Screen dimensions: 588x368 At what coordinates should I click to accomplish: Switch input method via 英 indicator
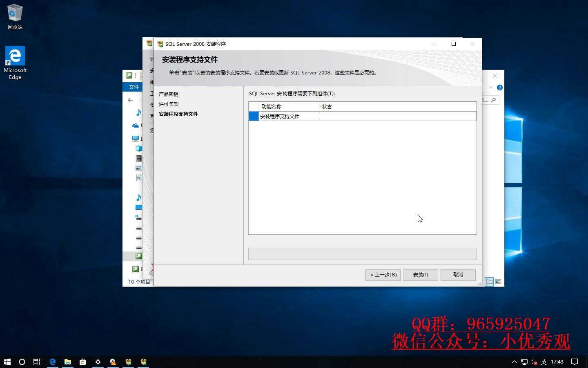tap(543, 362)
